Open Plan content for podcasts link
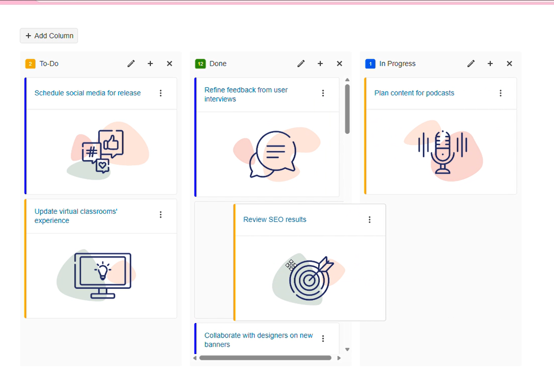Image resolution: width=554 pixels, height=392 pixels. point(414,93)
